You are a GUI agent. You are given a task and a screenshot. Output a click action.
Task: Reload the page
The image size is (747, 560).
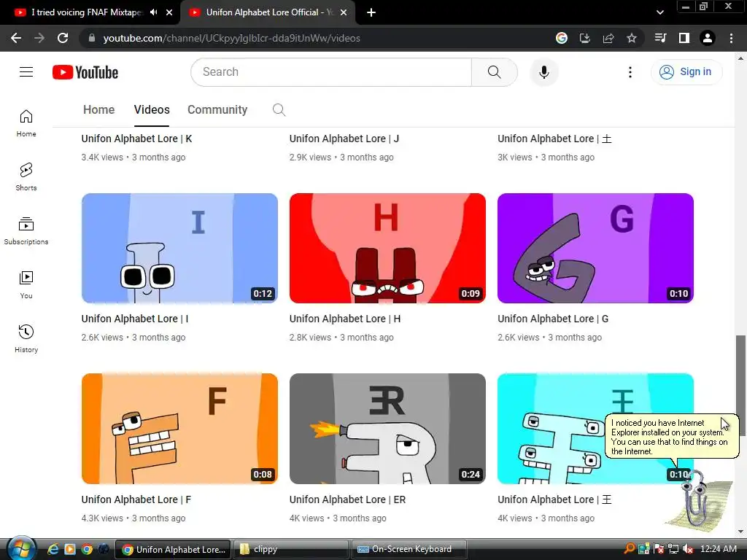63,38
